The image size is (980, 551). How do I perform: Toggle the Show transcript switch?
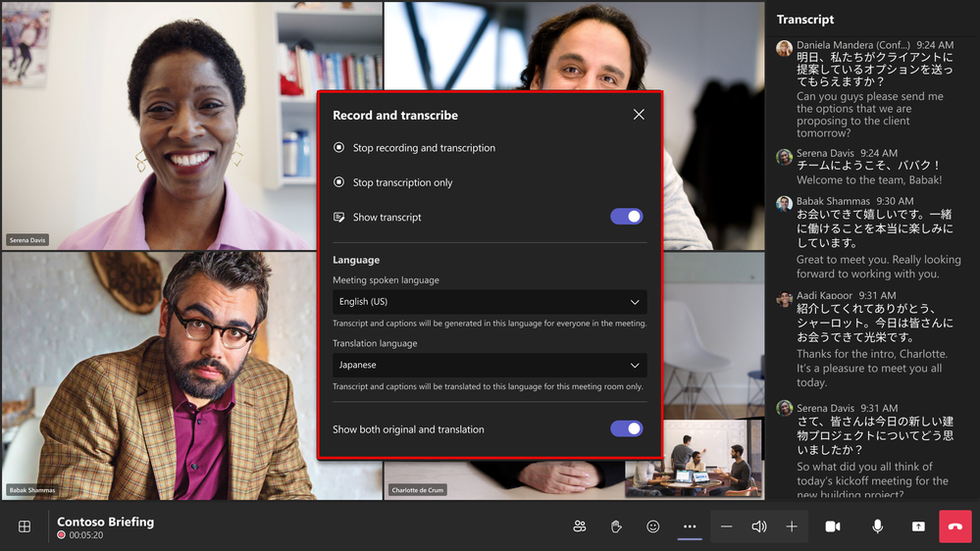pos(627,217)
